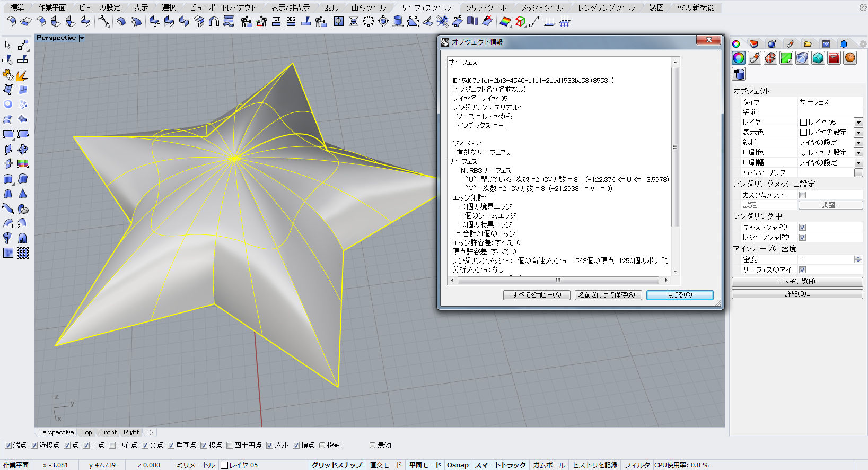Select the arrow pointer tool
868x470 pixels.
pyautogui.click(x=7, y=45)
